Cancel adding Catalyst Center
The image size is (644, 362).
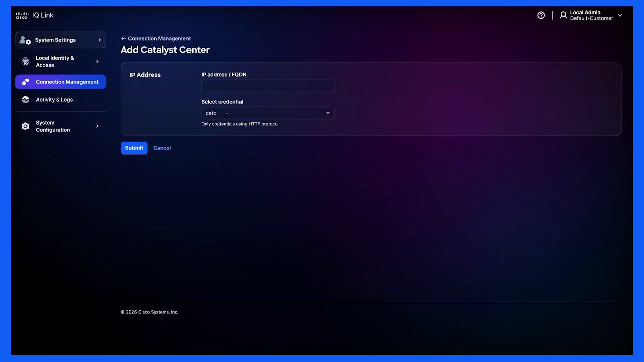click(x=162, y=148)
